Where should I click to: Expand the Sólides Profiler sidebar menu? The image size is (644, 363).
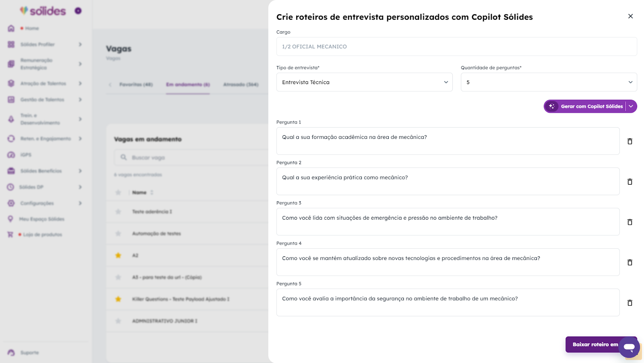tap(80, 44)
